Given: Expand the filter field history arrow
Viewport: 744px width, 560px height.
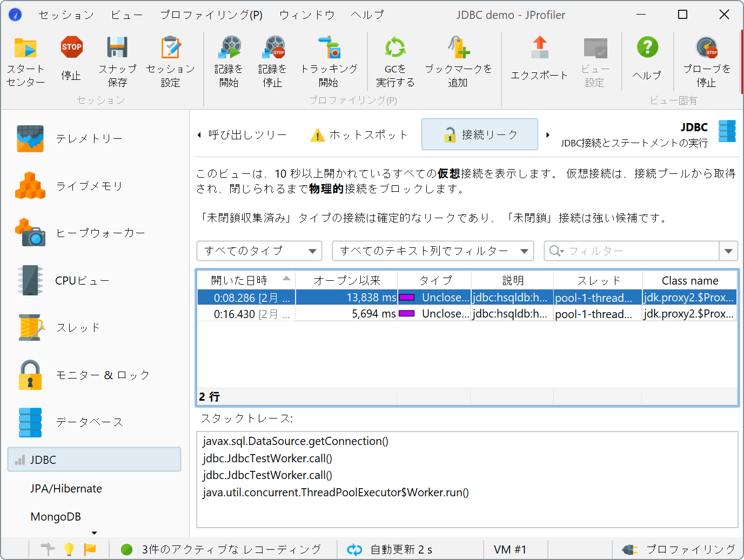Looking at the screenshot, I should coord(728,251).
